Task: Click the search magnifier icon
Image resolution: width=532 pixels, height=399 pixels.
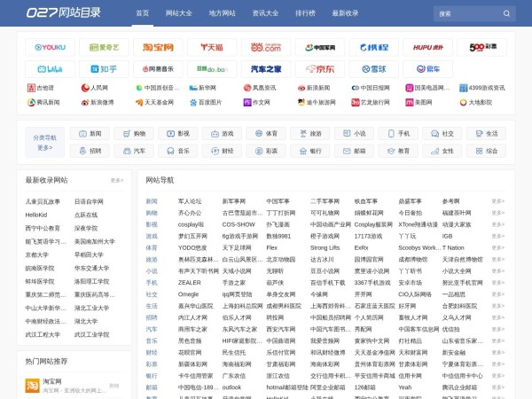Action: 506,13
